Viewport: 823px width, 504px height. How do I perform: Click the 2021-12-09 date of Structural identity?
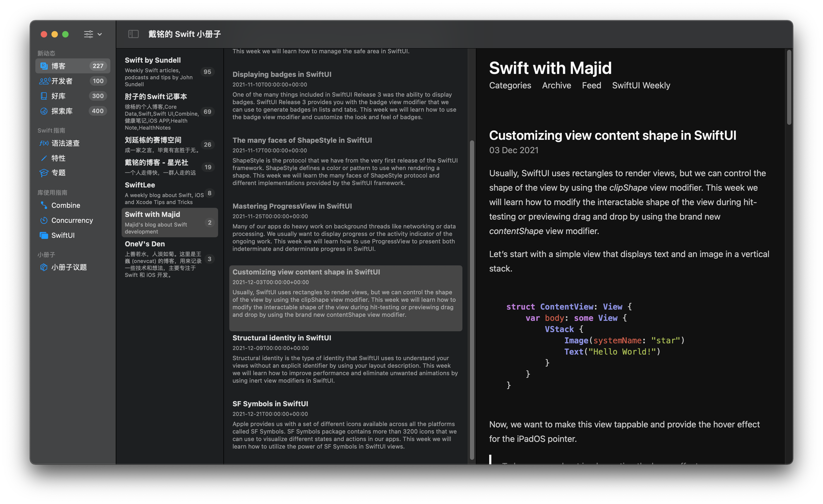(271, 348)
